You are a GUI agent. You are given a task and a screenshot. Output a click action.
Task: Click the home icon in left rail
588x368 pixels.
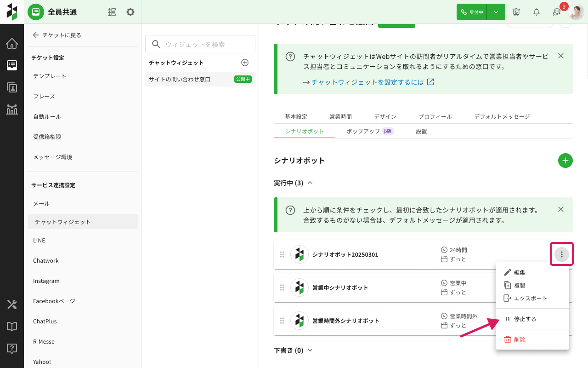tap(12, 44)
